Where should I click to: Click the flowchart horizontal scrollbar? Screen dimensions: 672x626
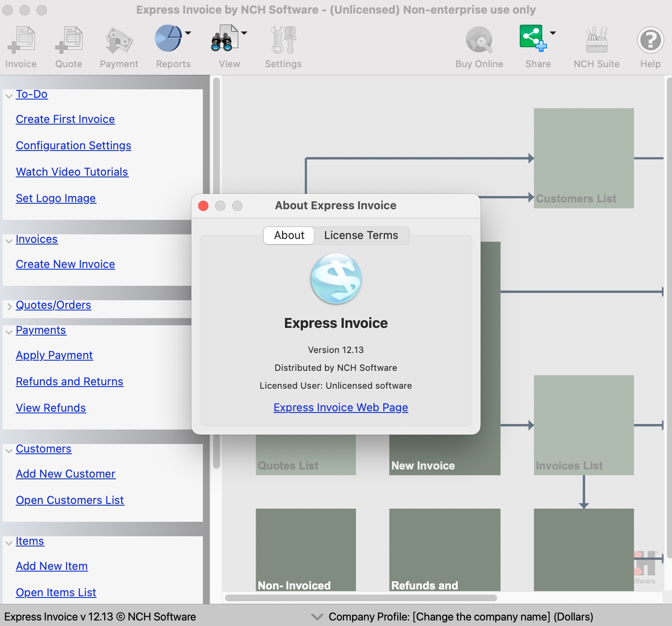[361, 598]
